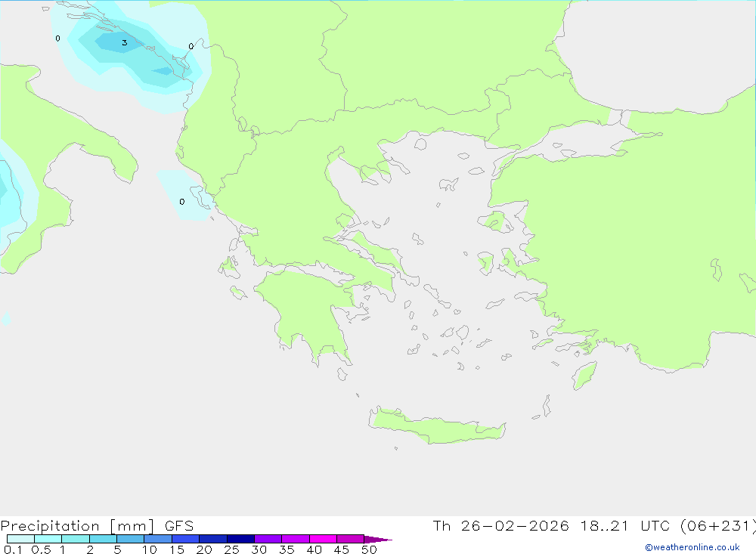Click the "15" legend value
The width and height of the screenshot is (756, 554).
point(177,549)
